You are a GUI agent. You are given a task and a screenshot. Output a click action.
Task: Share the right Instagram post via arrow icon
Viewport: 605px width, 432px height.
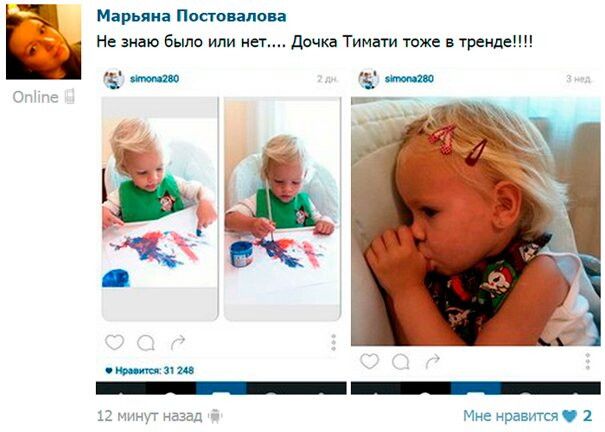[x=433, y=361]
